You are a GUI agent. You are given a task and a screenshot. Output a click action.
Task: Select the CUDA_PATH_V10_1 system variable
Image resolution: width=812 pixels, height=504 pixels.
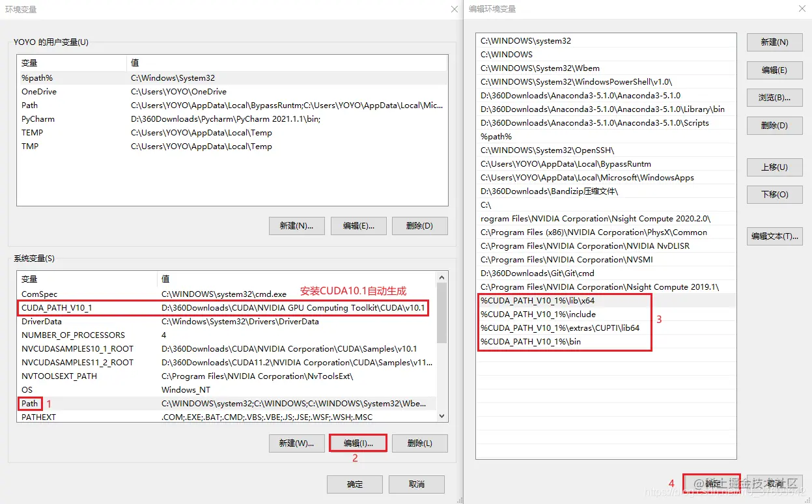pos(227,307)
